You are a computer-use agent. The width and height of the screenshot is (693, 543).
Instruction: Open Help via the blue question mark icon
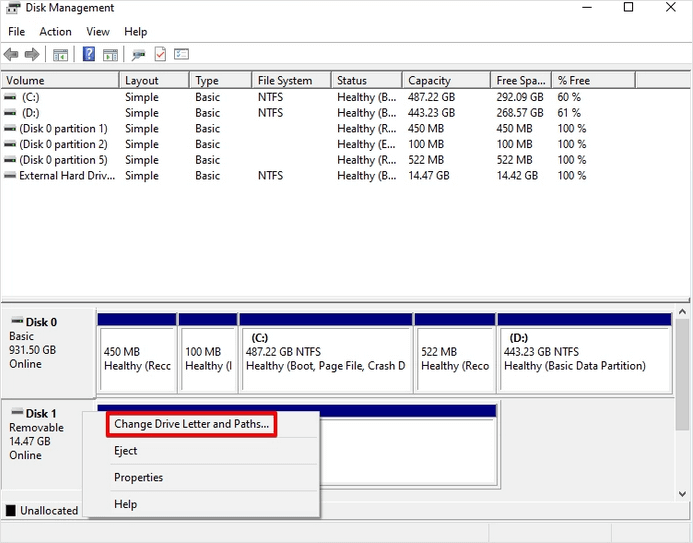click(89, 54)
